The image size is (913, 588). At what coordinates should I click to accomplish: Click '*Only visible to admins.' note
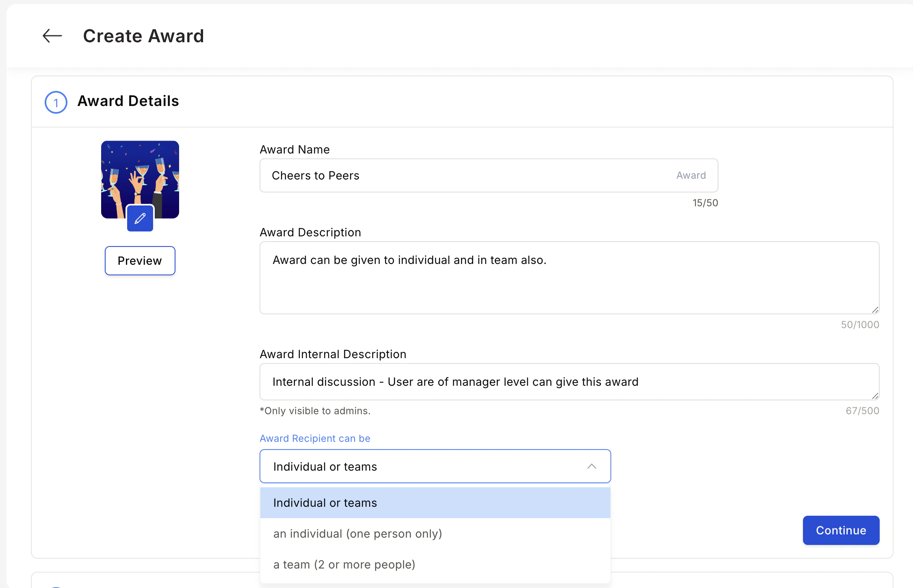[315, 411]
